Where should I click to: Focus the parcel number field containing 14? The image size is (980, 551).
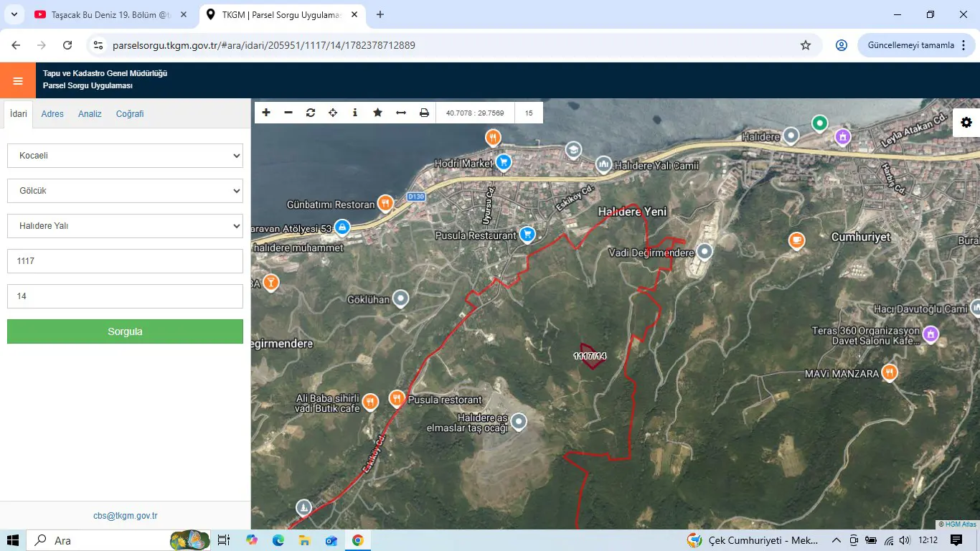point(125,296)
